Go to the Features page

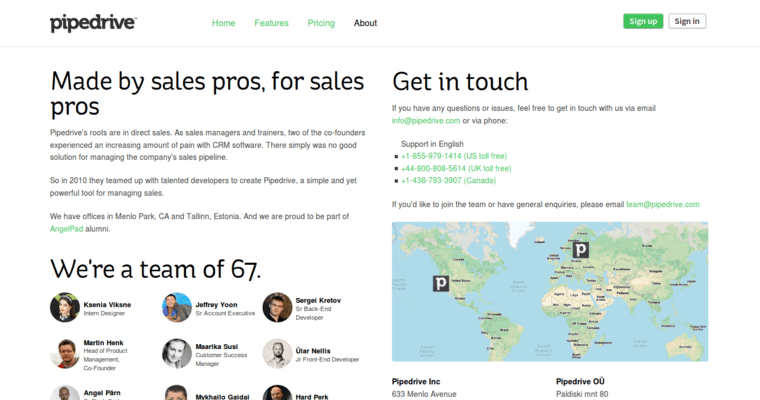click(271, 23)
